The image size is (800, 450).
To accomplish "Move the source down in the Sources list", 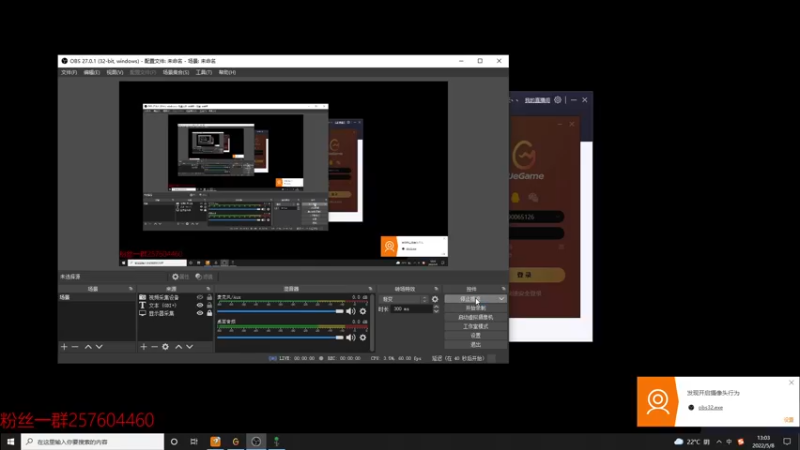I will (x=189, y=347).
